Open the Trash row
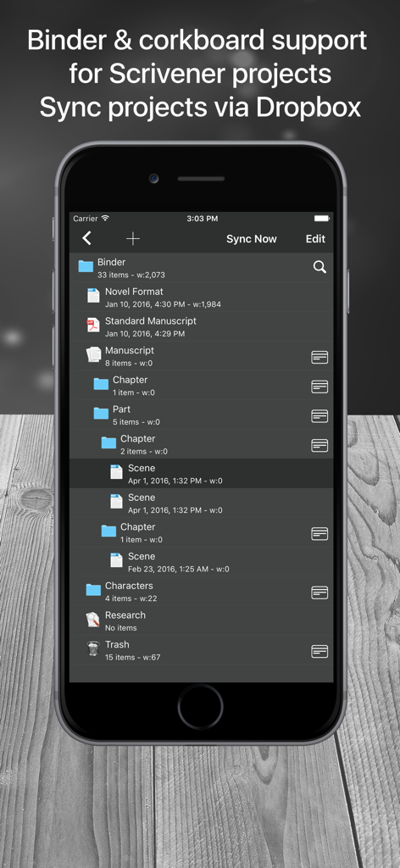Viewport: 400px width, 868px height. (202, 650)
